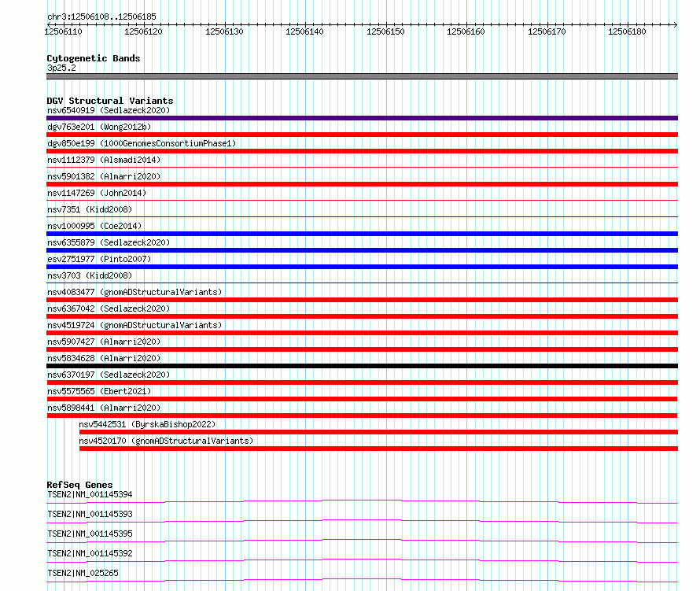The width and height of the screenshot is (700, 591).
Task: Open variant dgv763e201 (Wong2012b)
Action: click(x=99, y=127)
